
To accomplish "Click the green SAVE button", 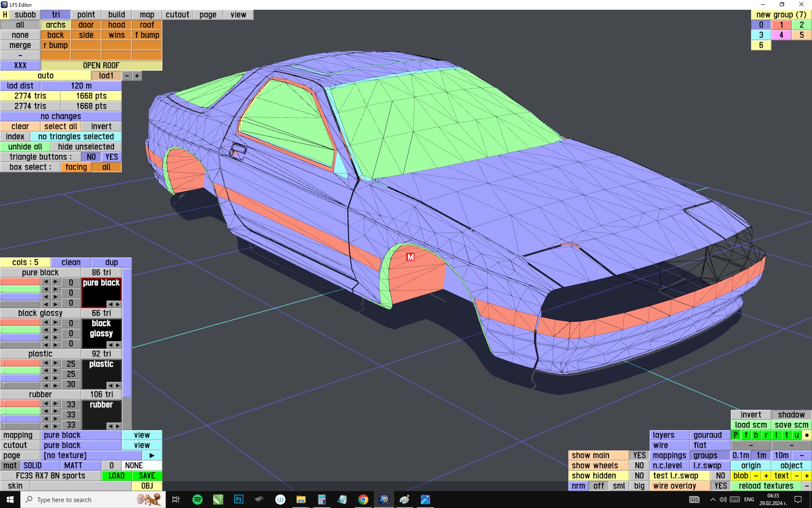I will click(147, 476).
